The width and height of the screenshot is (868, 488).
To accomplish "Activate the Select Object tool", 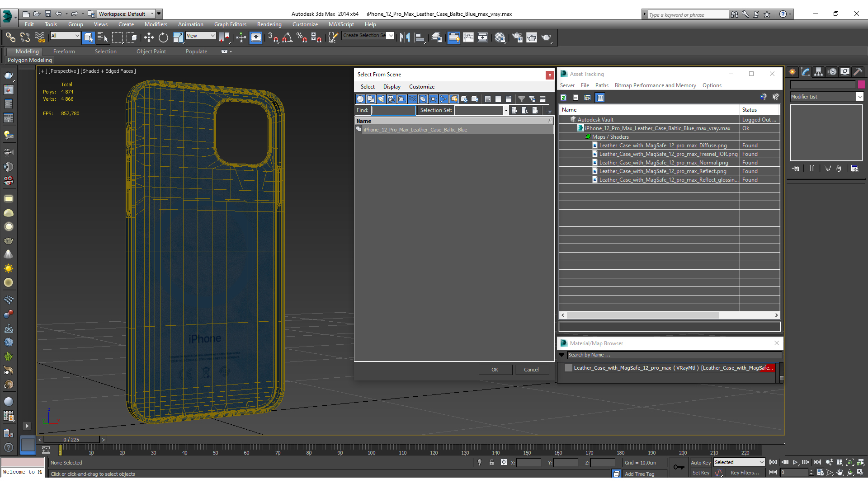I will click(x=89, y=38).
